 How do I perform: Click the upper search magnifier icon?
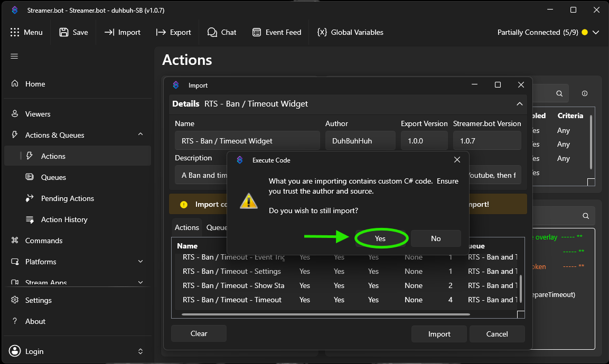[559, 93]
